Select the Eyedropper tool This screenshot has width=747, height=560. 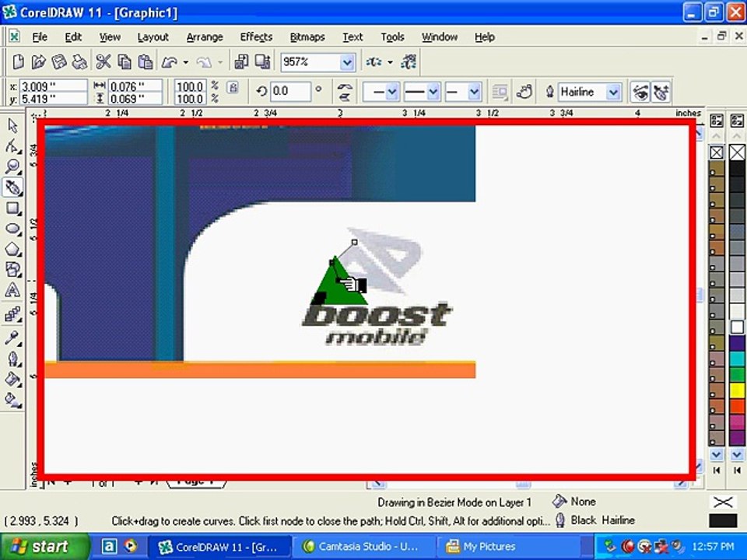(x=12, y=338)
